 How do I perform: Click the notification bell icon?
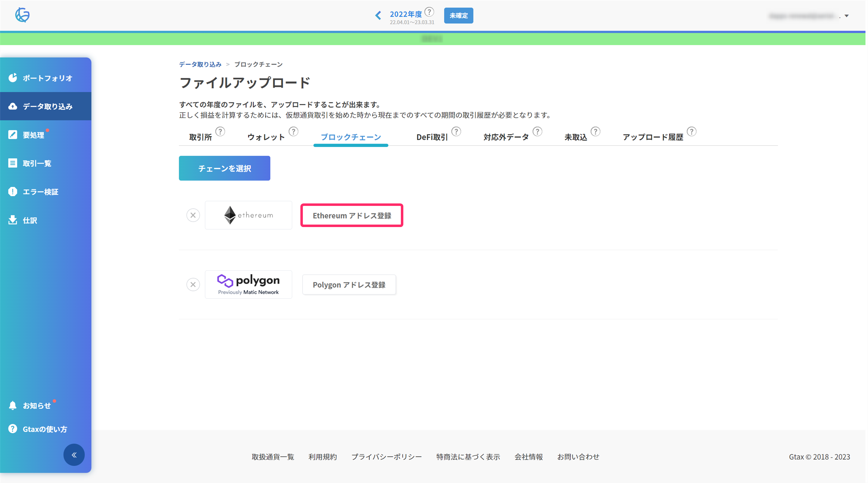tap(13, 405)
